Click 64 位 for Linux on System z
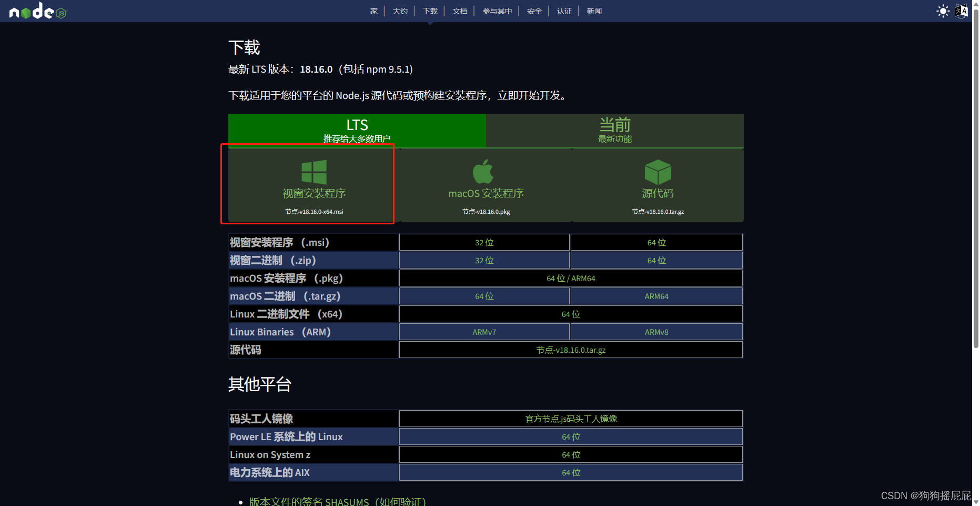The width and height of the screenshot is (980, 506). pyautogui.click(x=571, y=454)
